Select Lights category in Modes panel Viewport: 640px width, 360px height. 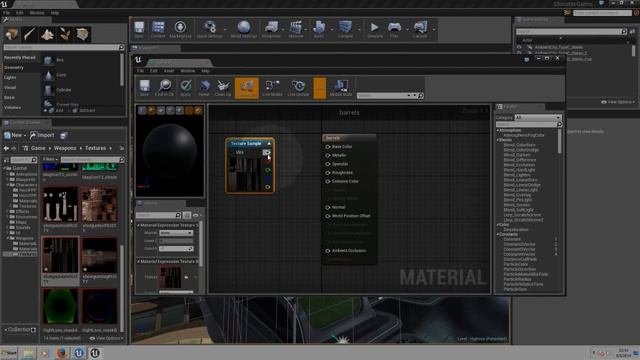(x=10, y=78)
